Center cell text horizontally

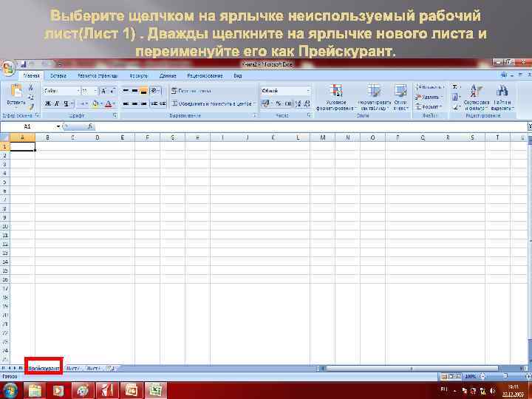pyautogui.click(x=134, y=103)
